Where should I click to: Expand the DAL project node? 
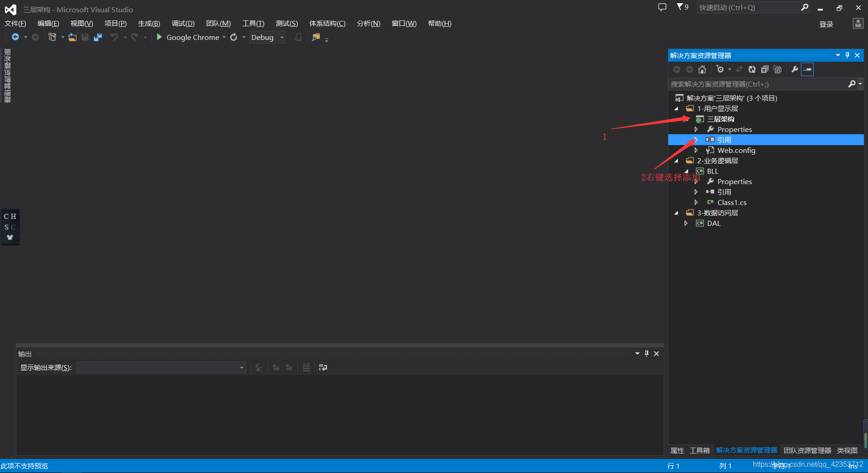coord(686,224)
